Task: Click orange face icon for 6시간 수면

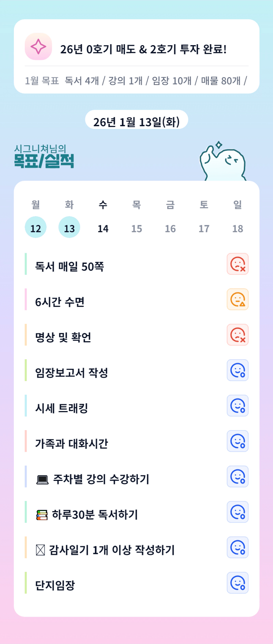Action: pos(237,299)
